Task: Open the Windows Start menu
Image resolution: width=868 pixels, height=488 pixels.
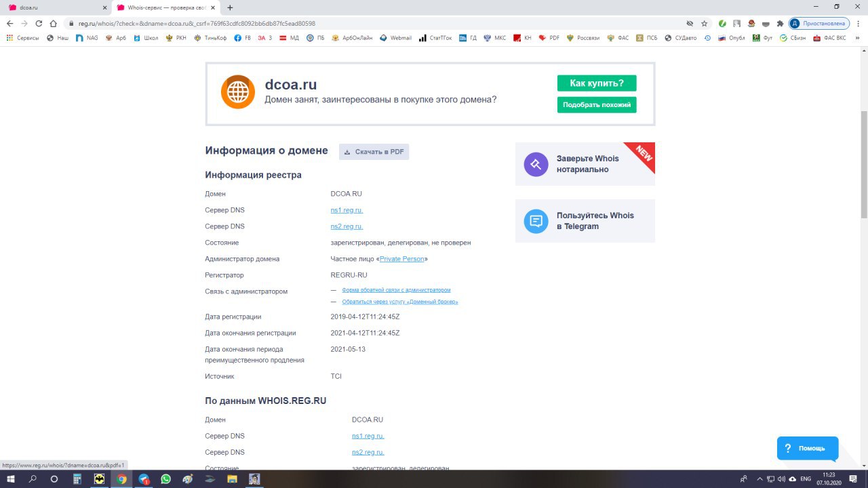Action: 11,479
